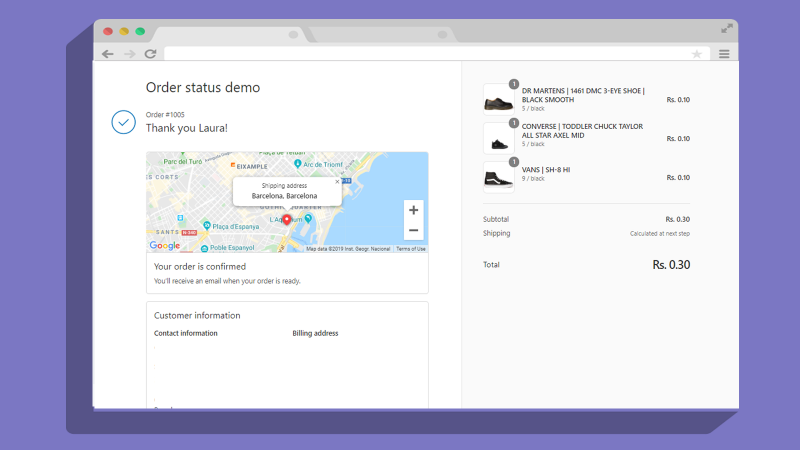The height and width of the screenshot is (450, 800).
Task: Click the Dr Martens shoe thumbnail
Action: coord(498,99)
